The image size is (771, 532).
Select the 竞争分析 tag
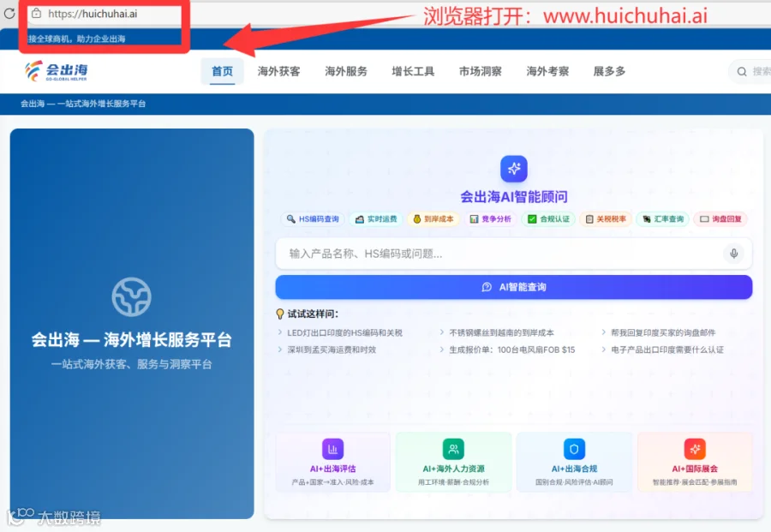coord(491,218)
